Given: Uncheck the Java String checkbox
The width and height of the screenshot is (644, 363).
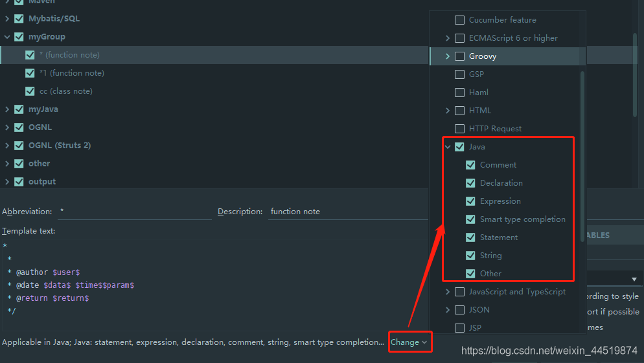Looking at the screenshot, I should (470, 255).
